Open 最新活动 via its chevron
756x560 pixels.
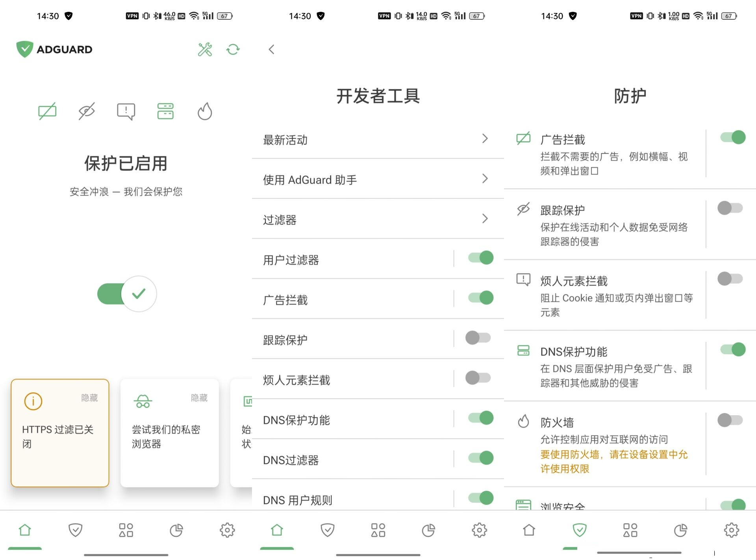[485, 139]
